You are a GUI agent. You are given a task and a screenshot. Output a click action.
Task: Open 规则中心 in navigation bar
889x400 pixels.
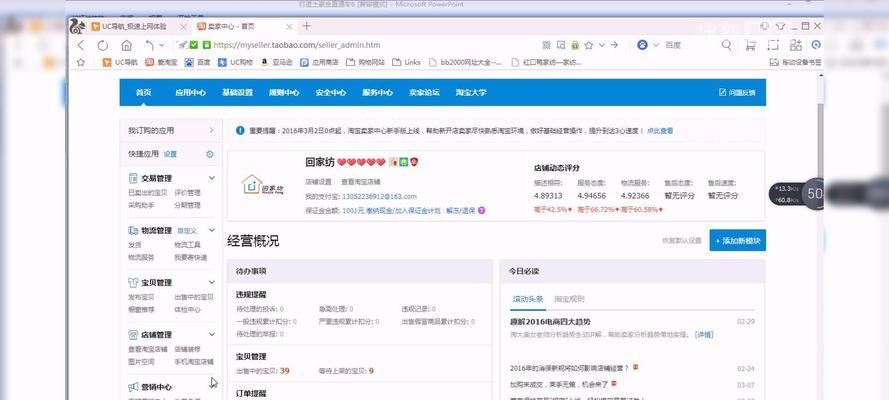click(x=284, y=92)
